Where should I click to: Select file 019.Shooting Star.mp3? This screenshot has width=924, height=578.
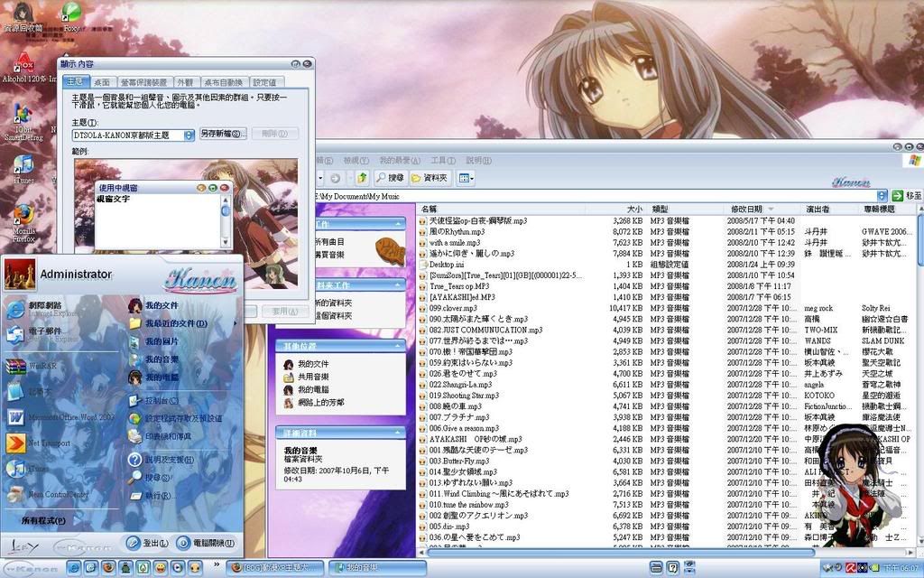click(464, 396)
